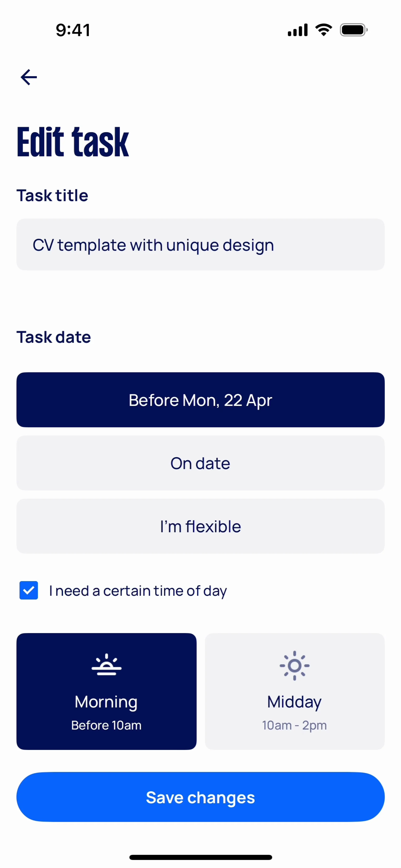Click the sun icon in Midday card
Image resolution: width=401 pixels, height=868 pixels.
pyautogui.click(x=294, y=666)
